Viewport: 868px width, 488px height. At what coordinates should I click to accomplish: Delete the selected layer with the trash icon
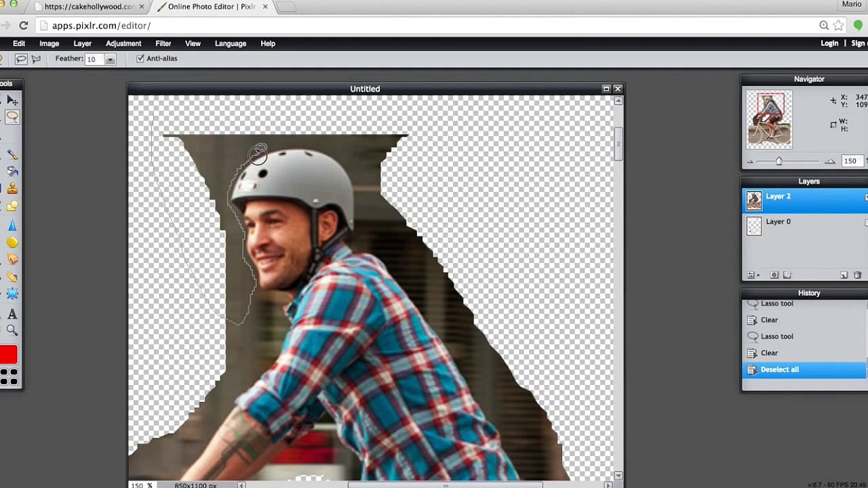(x=857, y=275)
